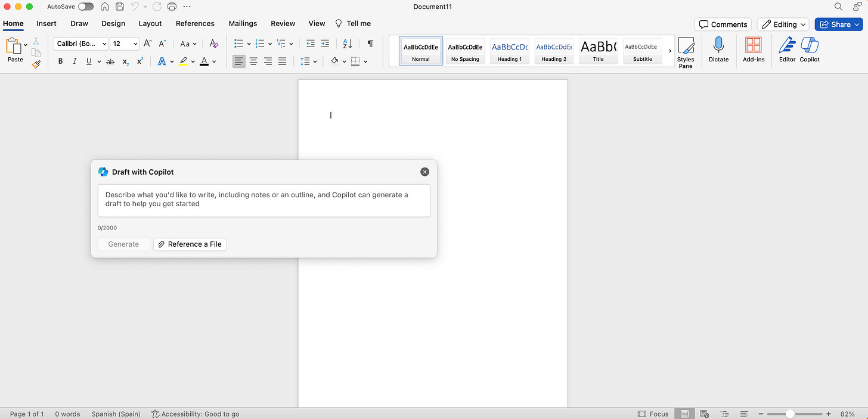Click the zoom slider handle
Image resolution: width=868 pixels, height=419 pixels.
pyautogui.click(x=790, y=414)
